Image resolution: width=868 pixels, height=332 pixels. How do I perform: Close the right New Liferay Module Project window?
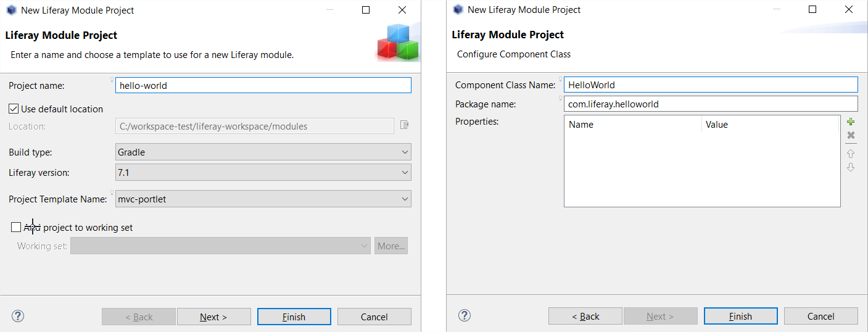(x=849, y=10)
